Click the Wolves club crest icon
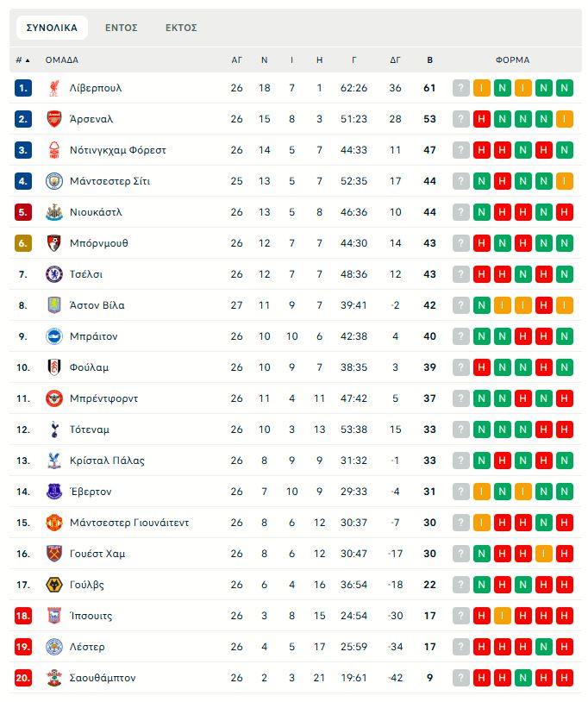 coord(53,585)
